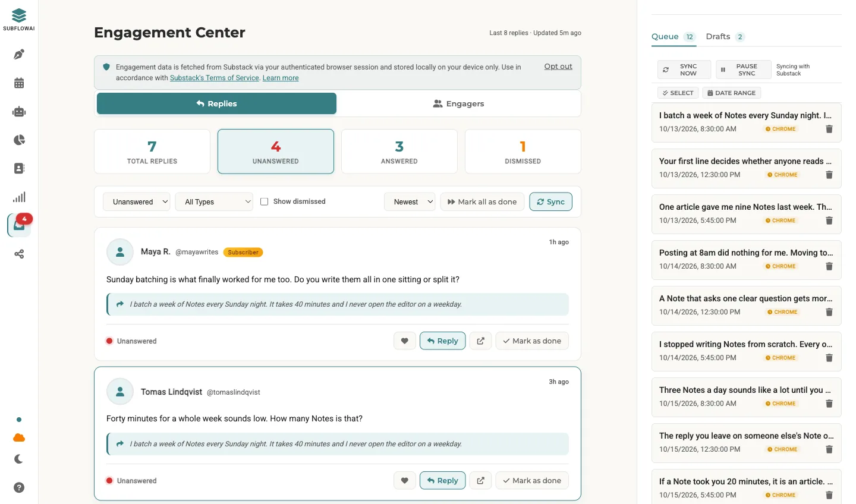The width and height of the screenshot is (856, 504).
Task: Click Mark all as done button
Action: [x=482, y=202]
